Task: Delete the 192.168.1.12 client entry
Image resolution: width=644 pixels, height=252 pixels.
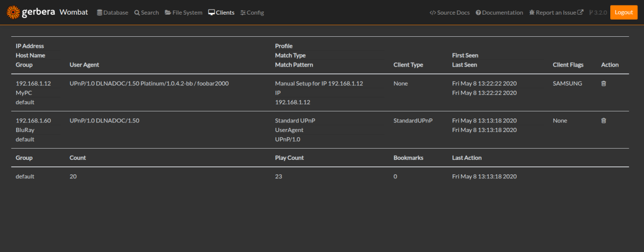Action: pyautogui.click(x=604, y=84)
